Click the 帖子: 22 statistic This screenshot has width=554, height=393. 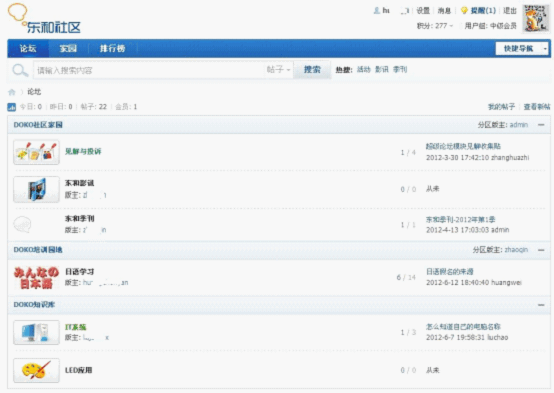pos(94,107)
